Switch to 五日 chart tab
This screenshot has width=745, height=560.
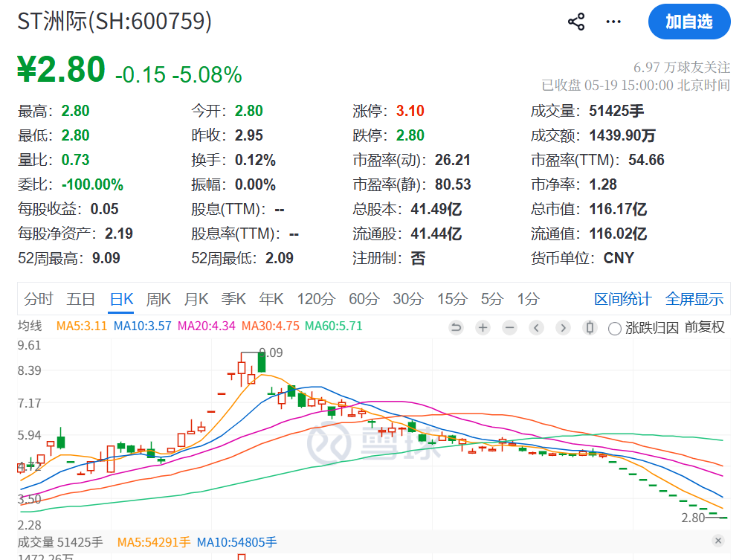pyautogui.click(x=80, y=299)
